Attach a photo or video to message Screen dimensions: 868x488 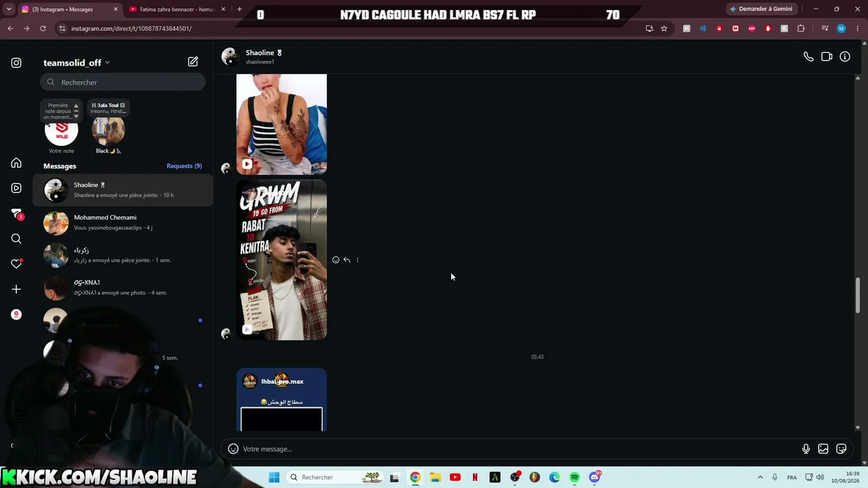point(823,449)
